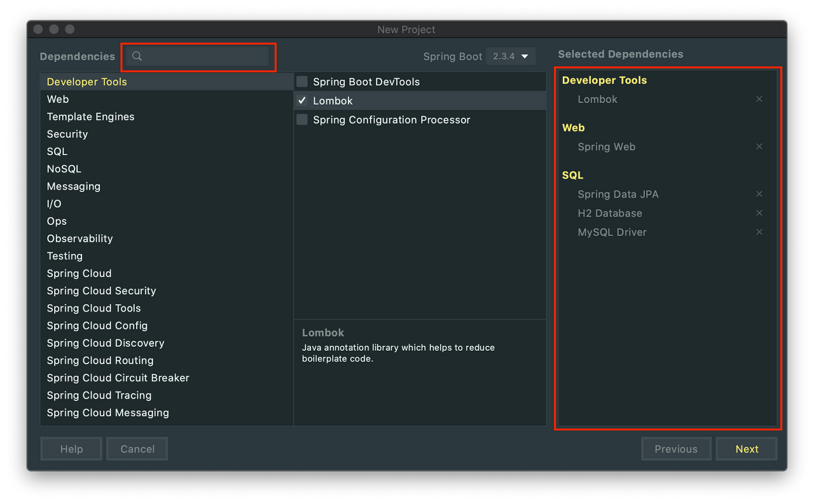The image size is (814, 504).
Task: Select the Spring Cloud Circuit Breaker category
Action: pos(167,378)
